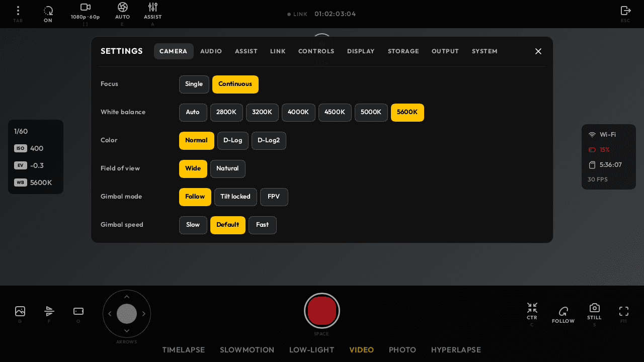Open the 1080p·60p video resolution icon
644x362 pixels.
86,7
